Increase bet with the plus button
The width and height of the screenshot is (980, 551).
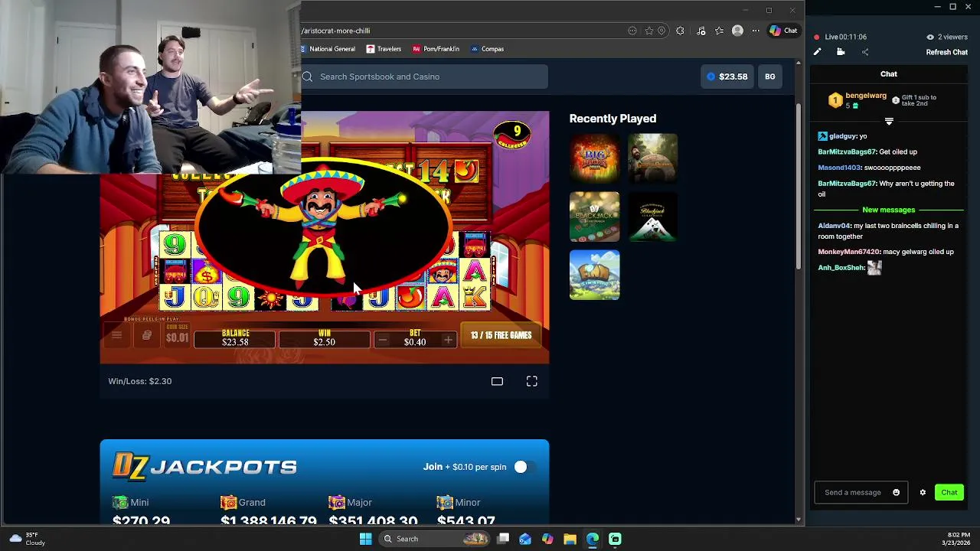click(448, 341)
